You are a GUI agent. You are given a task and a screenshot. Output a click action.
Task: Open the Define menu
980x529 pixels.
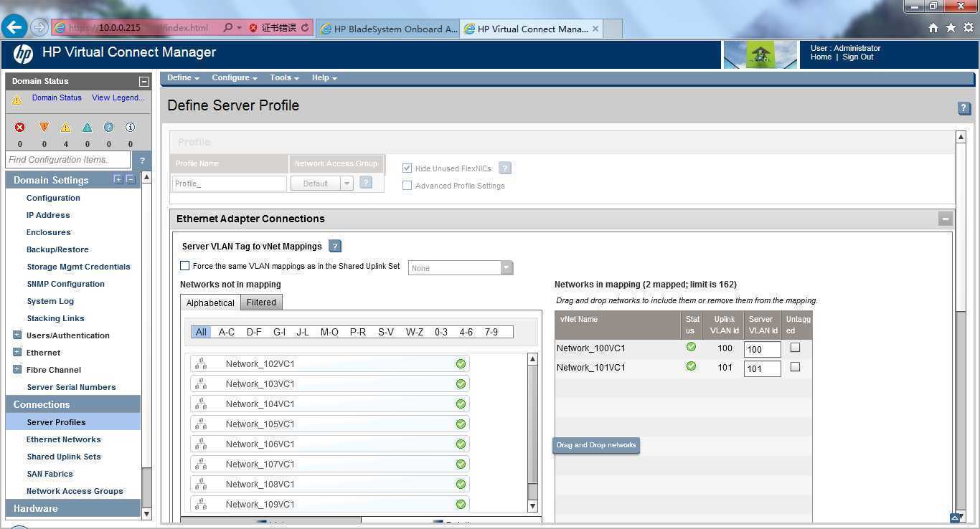[183, 77]
